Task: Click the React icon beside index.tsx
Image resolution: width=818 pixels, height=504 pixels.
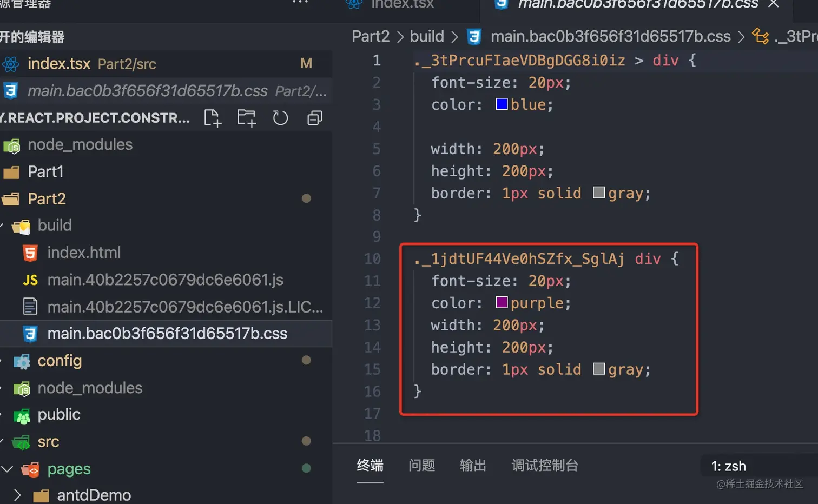Action: coord(12,63)
